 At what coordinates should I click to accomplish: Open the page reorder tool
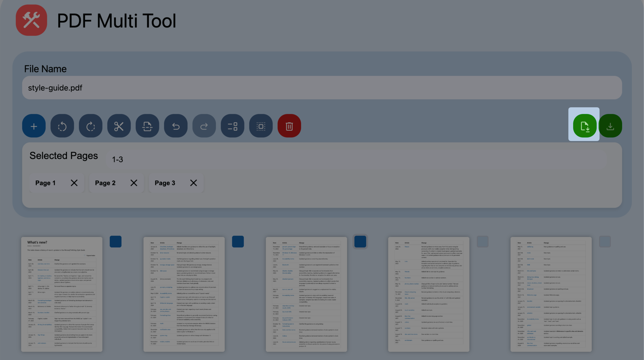[x=232, y=126]
